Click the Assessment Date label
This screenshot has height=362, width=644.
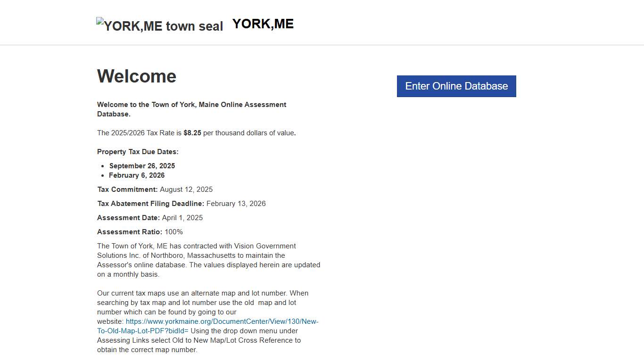pyautogui.click(x=128, y=218)
